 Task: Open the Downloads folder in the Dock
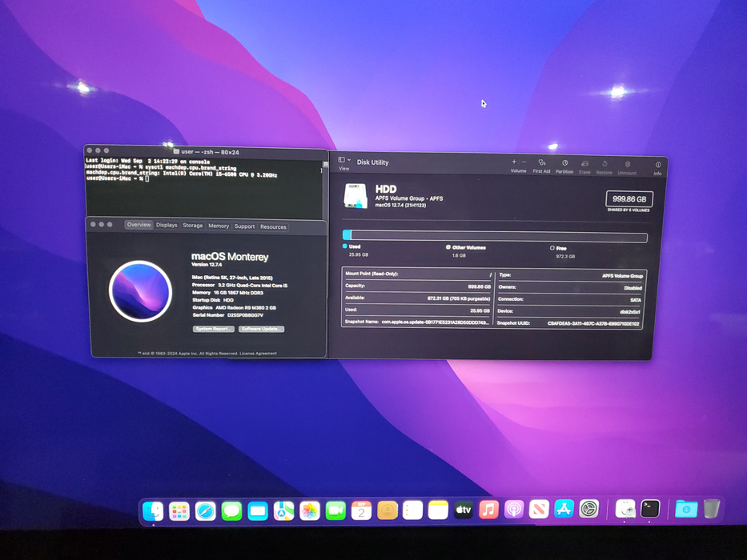686,509
